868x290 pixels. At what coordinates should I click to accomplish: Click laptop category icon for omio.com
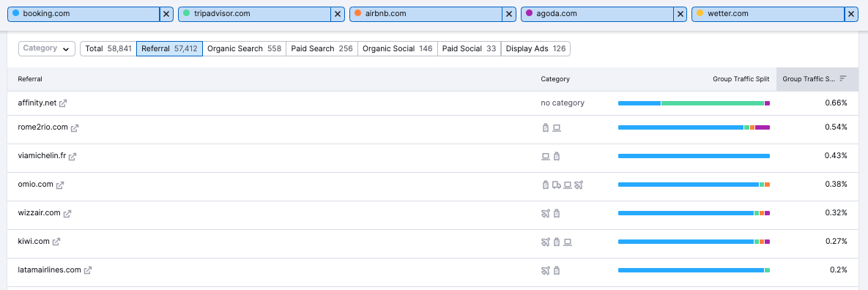pyautogui.click(x=568, y=185)
